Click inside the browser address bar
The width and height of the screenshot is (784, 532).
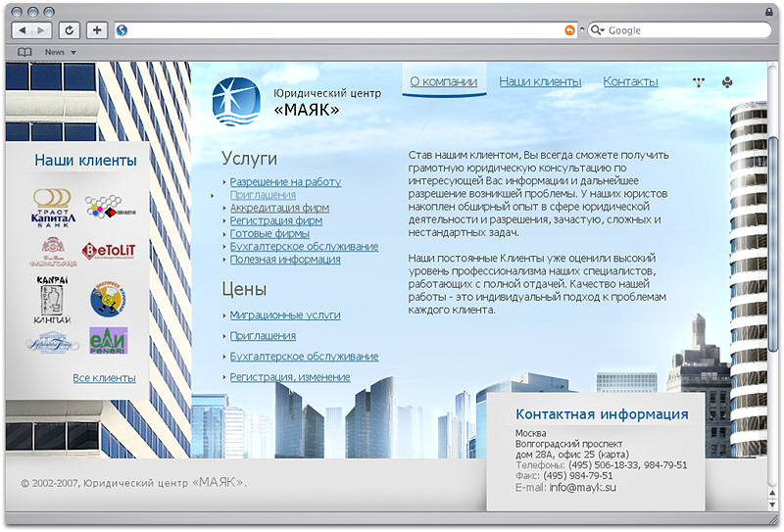click(343, 30)
